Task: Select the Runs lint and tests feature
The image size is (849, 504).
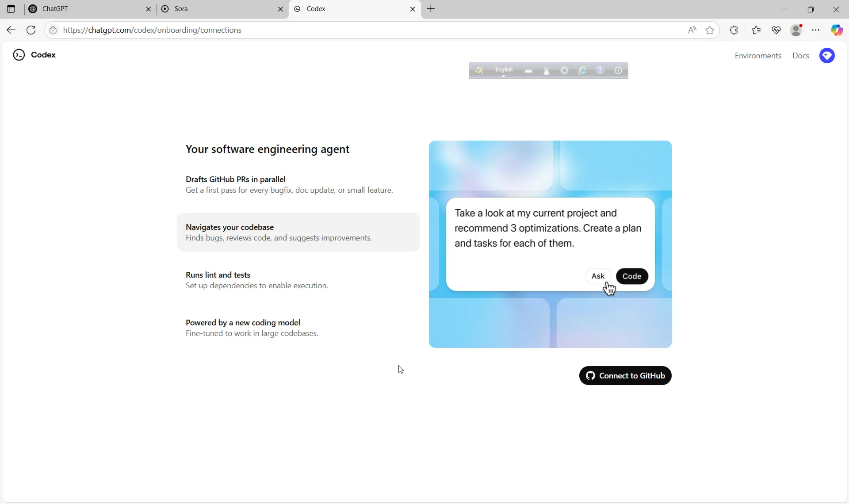Action: pos(298,280)
